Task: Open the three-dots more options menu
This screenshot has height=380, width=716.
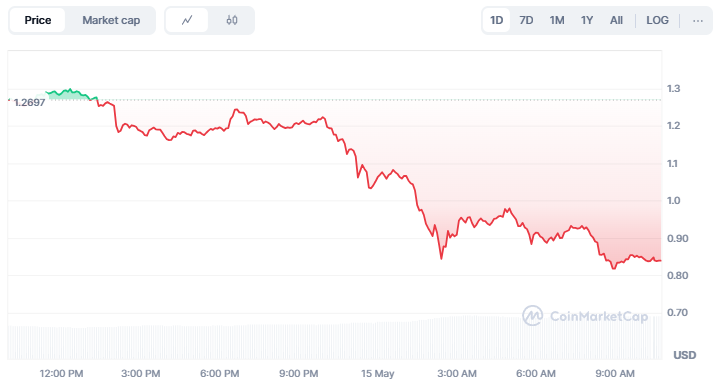Action: (x=697, y=20)
